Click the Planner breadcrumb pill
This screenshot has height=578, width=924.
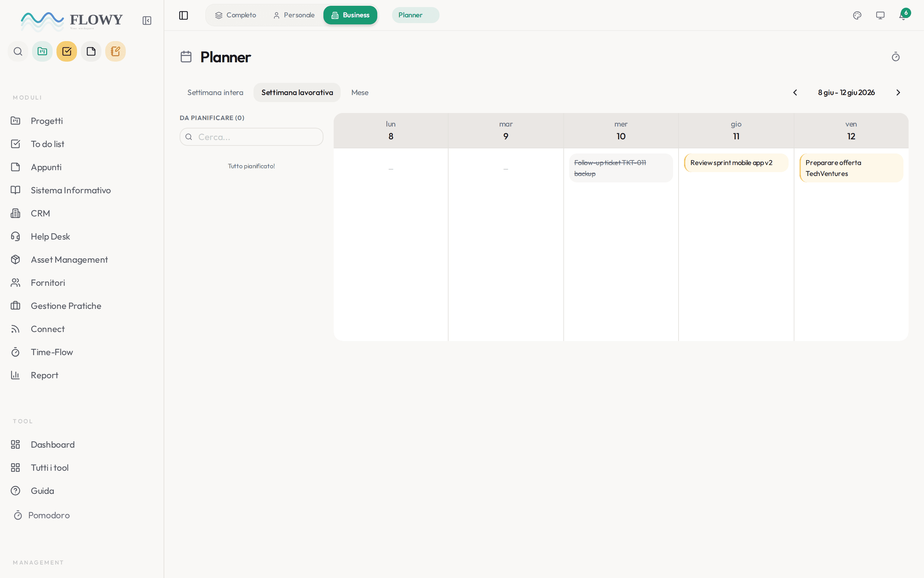pos(415,15)
